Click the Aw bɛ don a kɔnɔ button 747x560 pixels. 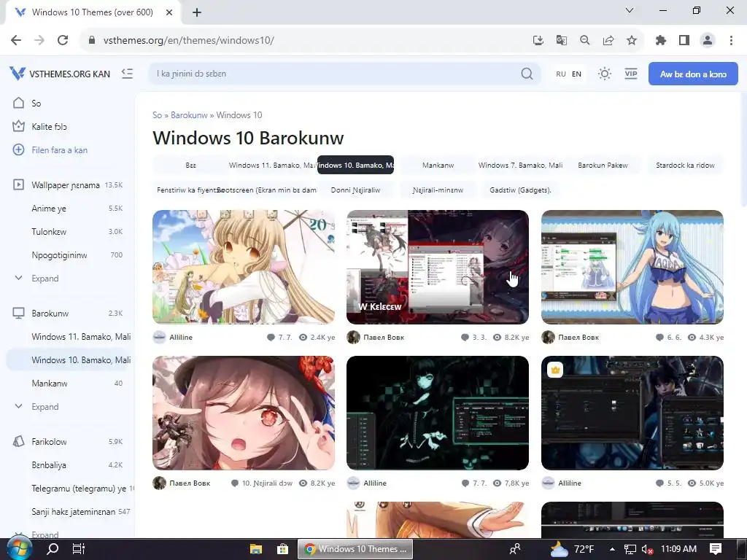pos(693,74)
